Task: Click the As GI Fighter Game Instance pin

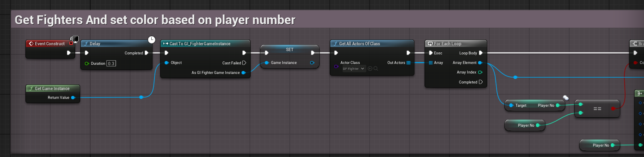Action: click(x=244, y=73)
